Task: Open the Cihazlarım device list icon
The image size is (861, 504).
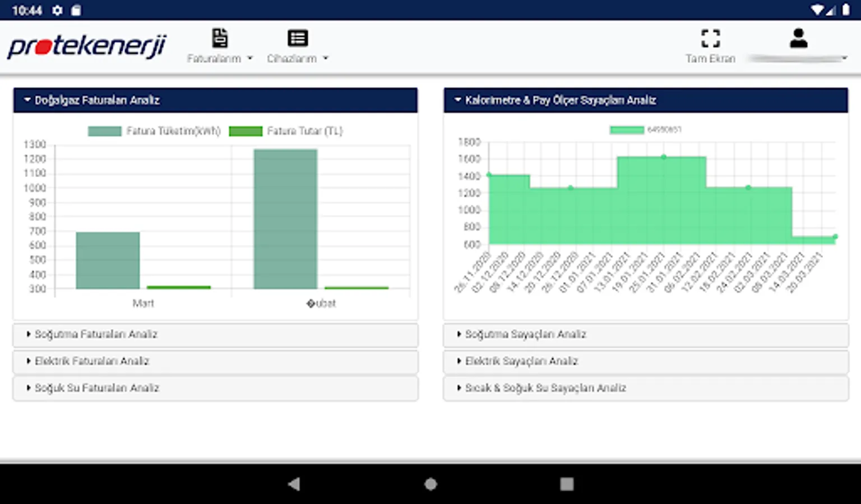Action: [298, 38]
